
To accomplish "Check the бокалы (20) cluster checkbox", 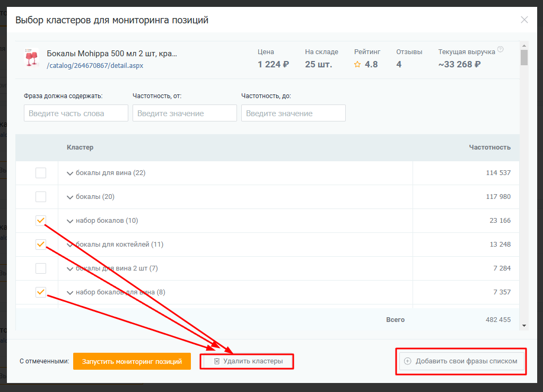I will (x=41, y=197).
